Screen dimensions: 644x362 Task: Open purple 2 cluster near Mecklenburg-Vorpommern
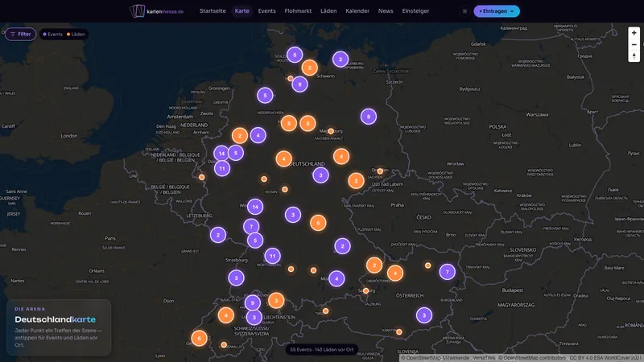340,59
